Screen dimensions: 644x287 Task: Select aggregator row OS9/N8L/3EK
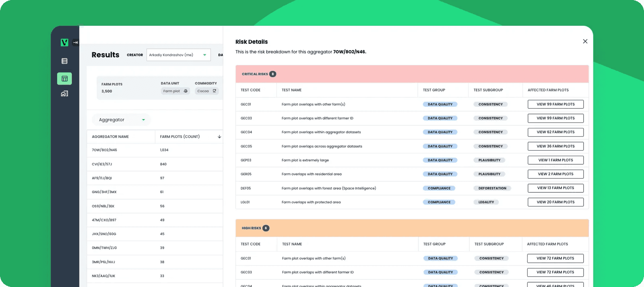point(155,206)
